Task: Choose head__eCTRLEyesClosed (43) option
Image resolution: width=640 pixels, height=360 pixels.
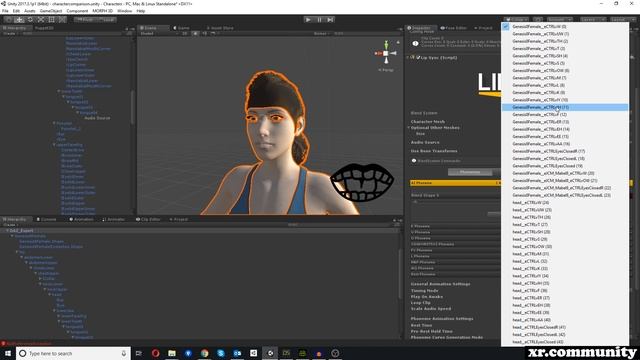Action: coord(565,342)
